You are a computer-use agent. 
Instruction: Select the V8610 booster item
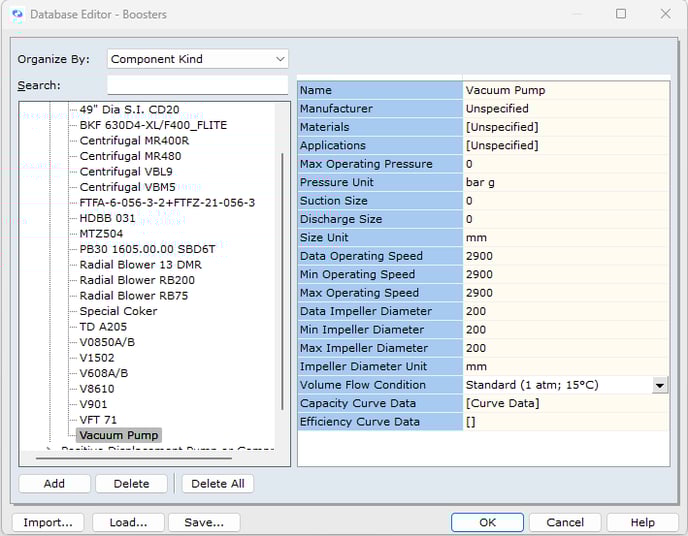coord(97,389)
